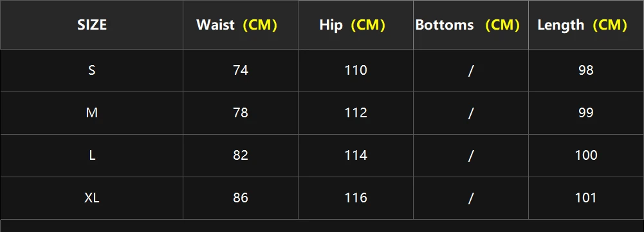Click the hip value 116 cell

click(356, 198)
